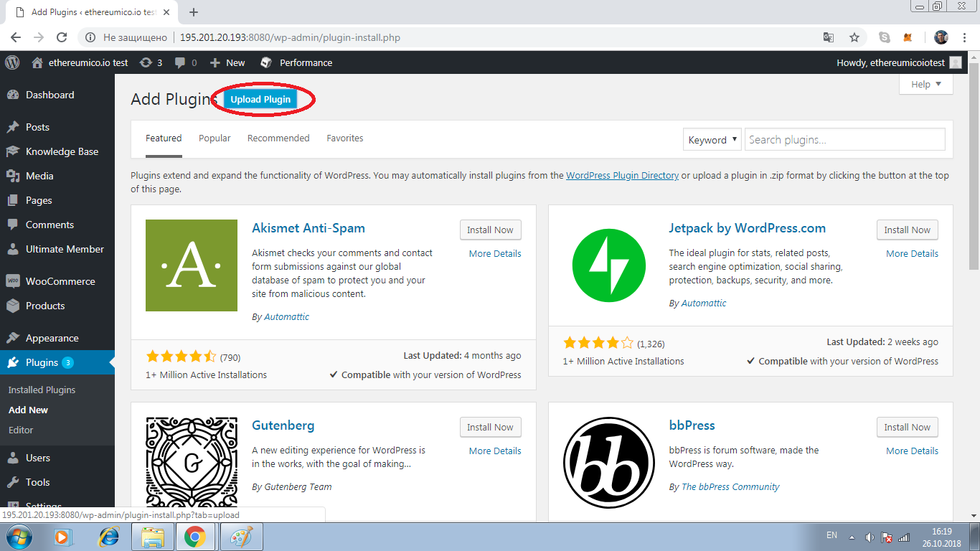Go back in Chrome

[x=16, y=37]
